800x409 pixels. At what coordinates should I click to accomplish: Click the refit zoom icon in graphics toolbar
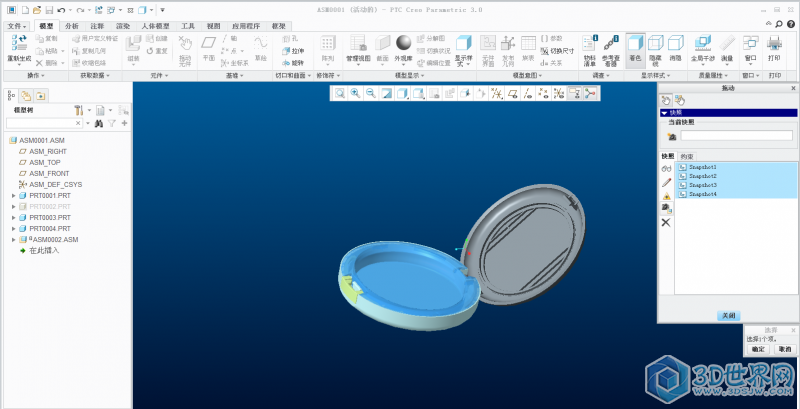339,93
